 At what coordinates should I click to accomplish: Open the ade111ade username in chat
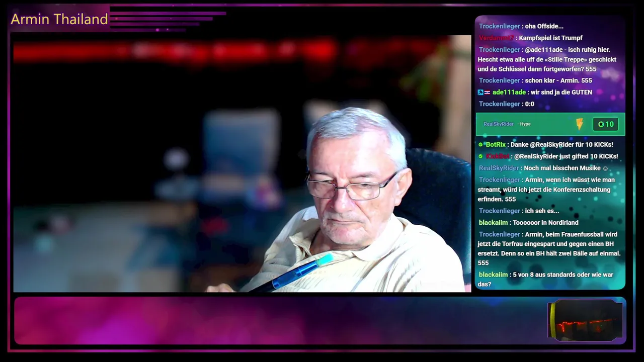(509, 93)
